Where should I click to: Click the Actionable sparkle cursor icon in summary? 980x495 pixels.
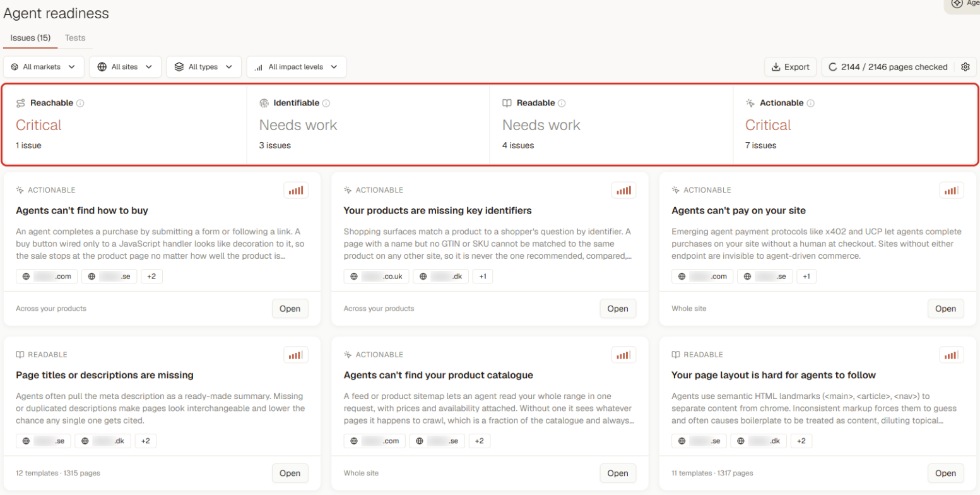(x=750, y=103)
